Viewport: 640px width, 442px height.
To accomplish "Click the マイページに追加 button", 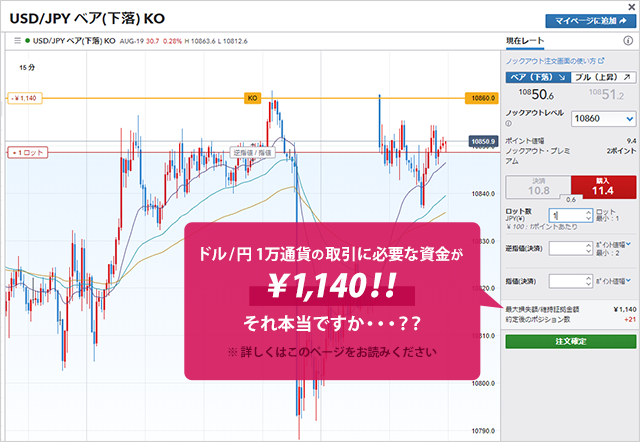I will coord(585,19).
